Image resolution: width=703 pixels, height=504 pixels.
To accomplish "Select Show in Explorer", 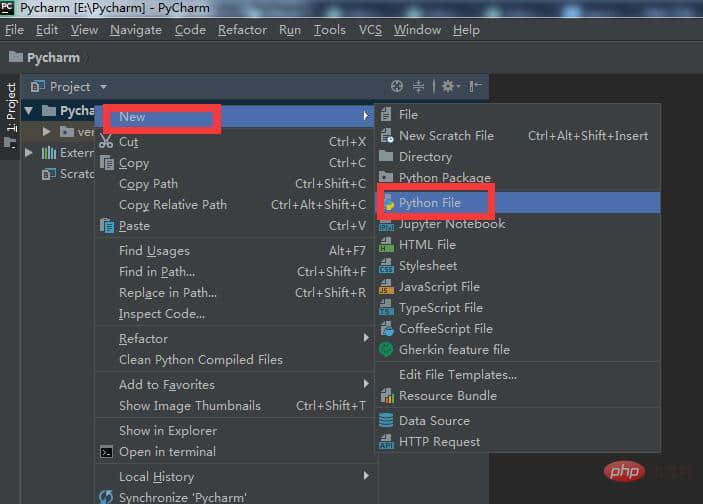I will [x=236, y=431].
